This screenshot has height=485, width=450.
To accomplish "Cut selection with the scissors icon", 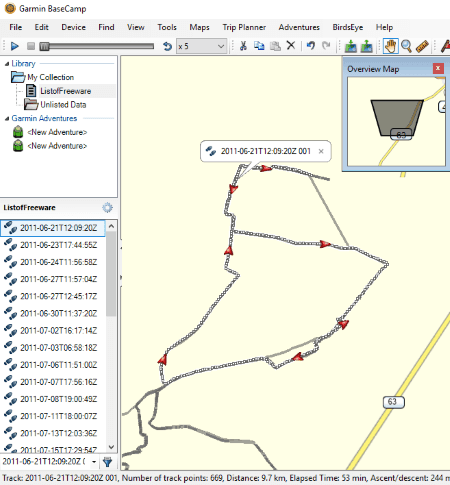I will coord(243,46).
